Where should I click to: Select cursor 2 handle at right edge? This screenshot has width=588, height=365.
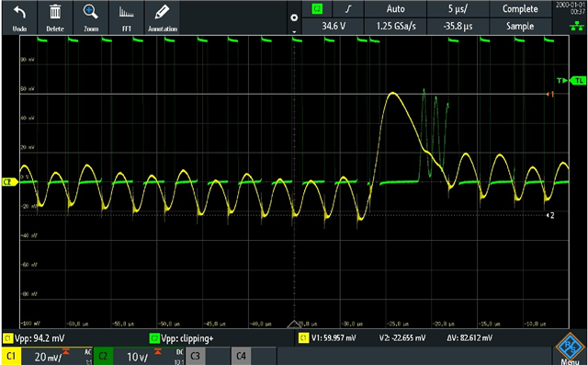point(550,215)
